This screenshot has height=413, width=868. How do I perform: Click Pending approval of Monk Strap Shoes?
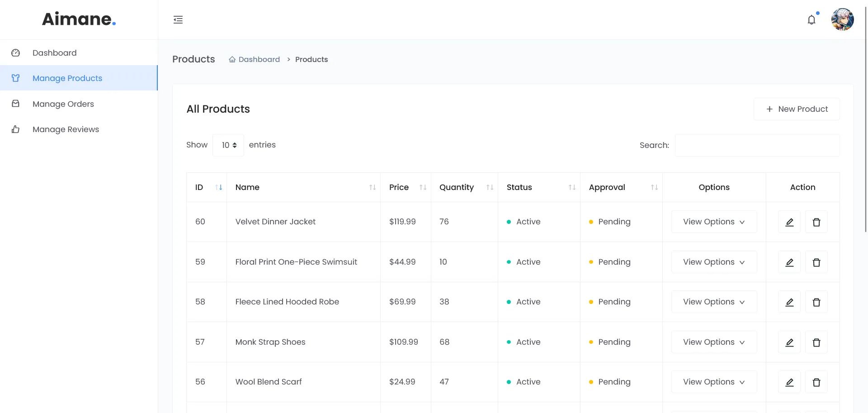point(609,342)
